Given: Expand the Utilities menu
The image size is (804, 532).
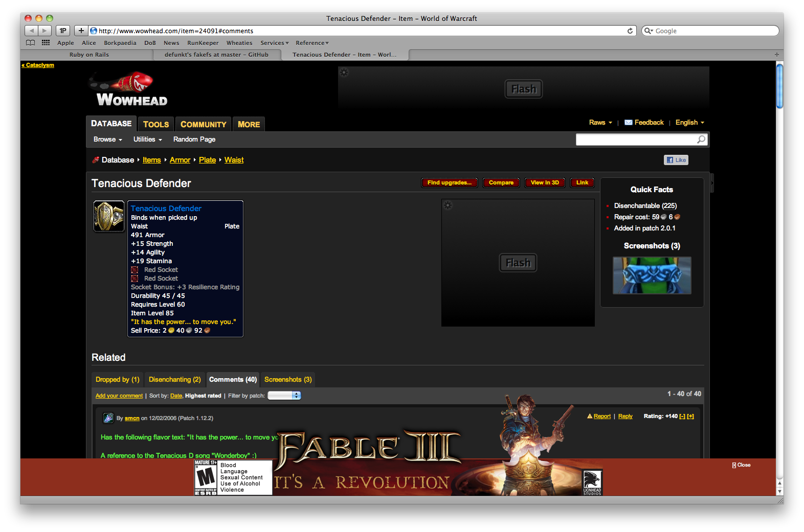Looking at the screenshot, I should (x=148, y=140).
